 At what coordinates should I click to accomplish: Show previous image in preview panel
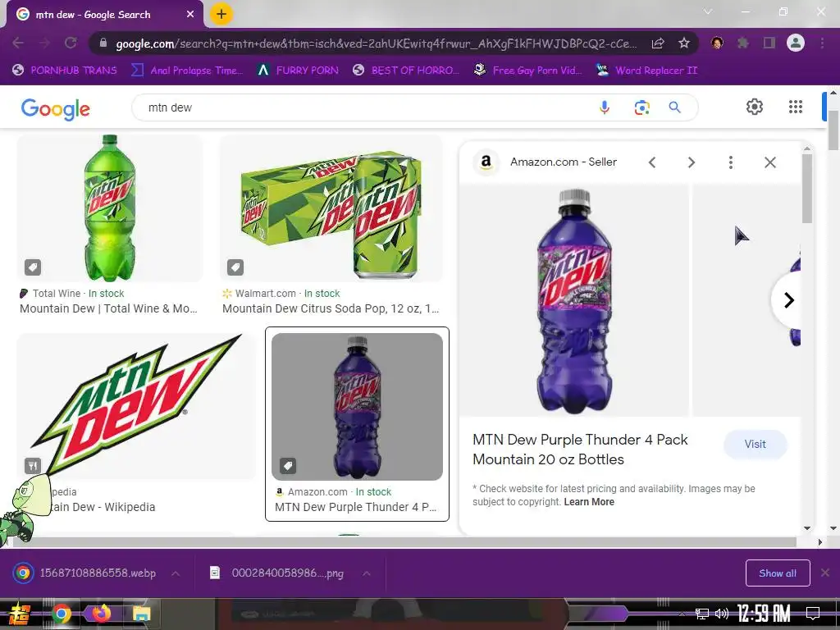click(x=652, y=162)
